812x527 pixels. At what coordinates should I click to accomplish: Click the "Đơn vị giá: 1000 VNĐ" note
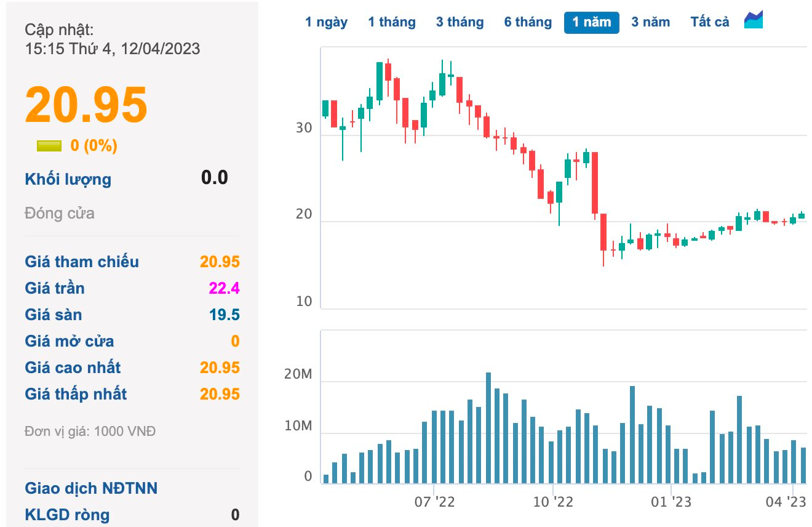[x=90, y=431]
